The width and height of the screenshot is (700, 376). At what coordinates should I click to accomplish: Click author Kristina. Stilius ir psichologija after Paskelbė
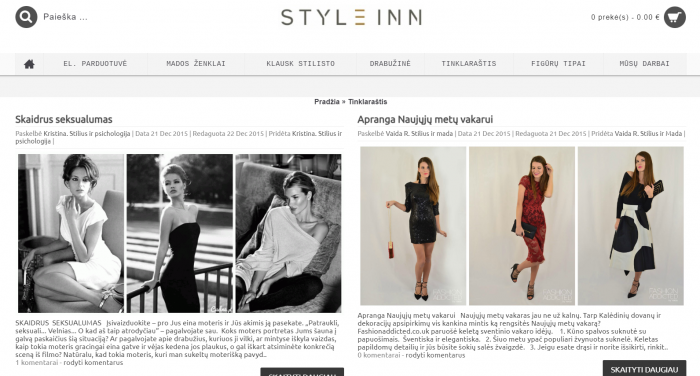87,134
